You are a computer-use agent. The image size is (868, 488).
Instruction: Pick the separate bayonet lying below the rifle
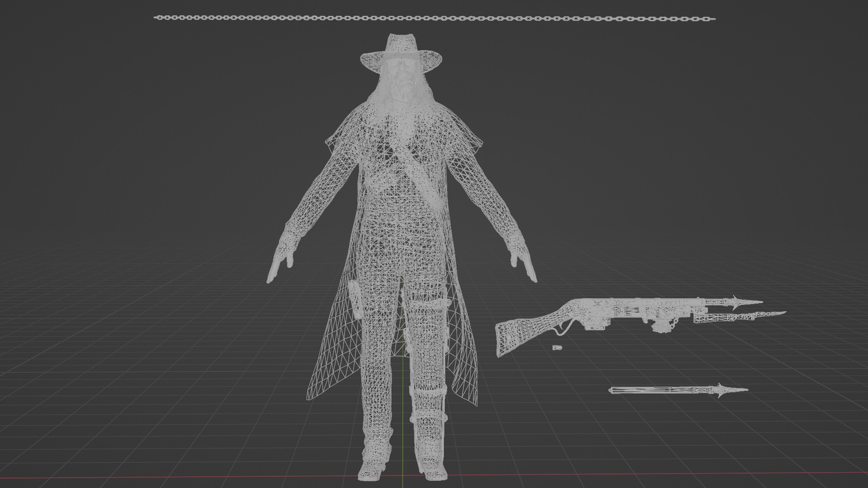[679, 390]
